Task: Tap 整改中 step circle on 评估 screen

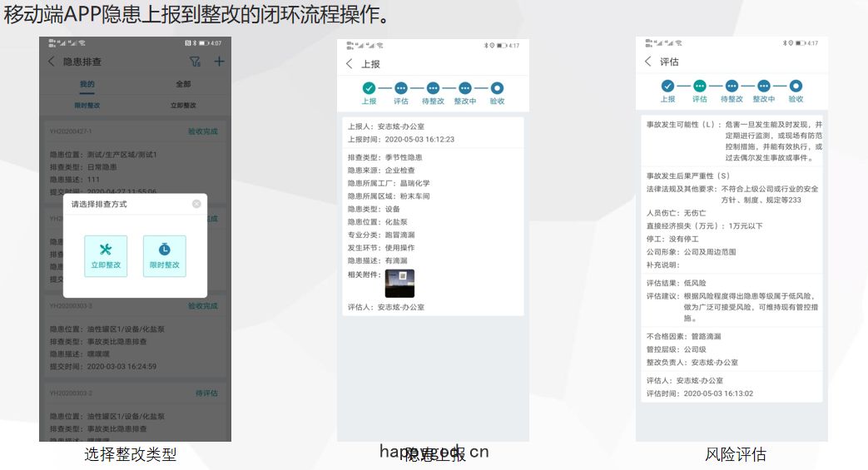Action: 764,86
